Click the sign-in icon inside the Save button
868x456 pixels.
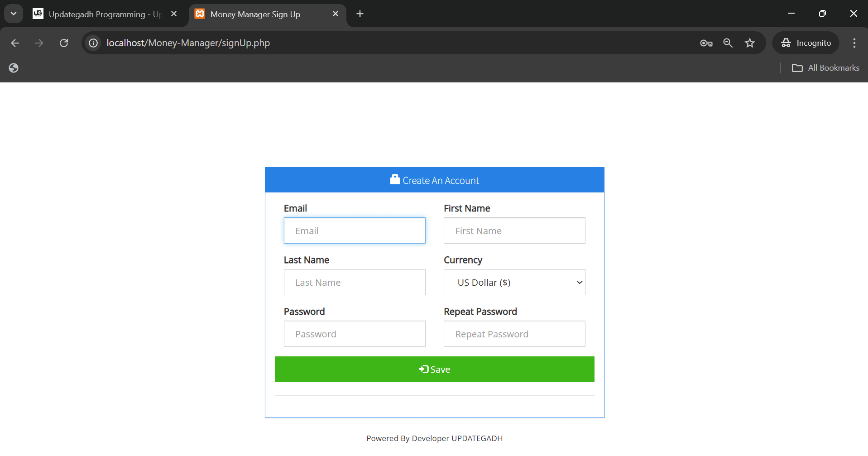tap(423, 369)
